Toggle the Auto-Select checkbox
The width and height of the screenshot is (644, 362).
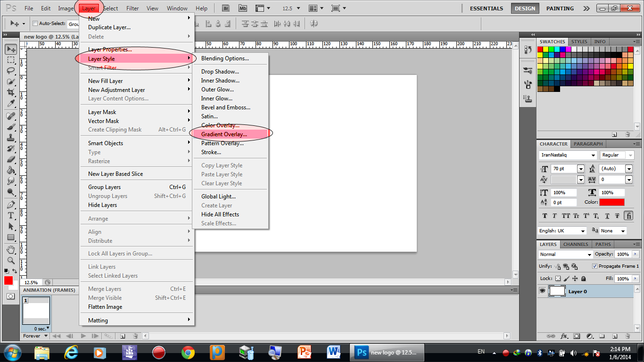click(x=35, y=24)
